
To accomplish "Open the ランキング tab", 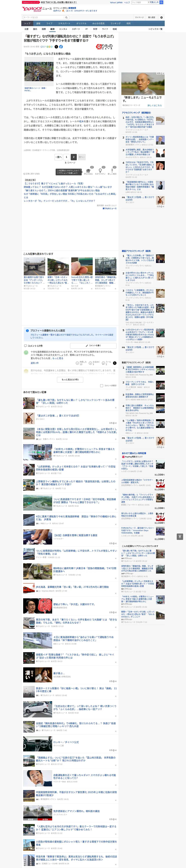I will (x=115, y=24).
